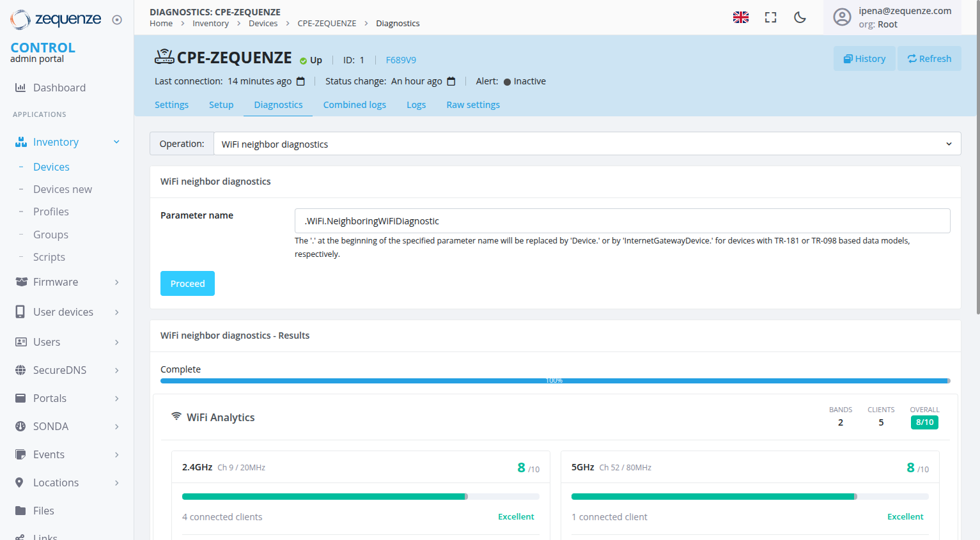Click the British flag language icon
The width and height of the screenshot is (980, 540).
click(x=740, y=17)
